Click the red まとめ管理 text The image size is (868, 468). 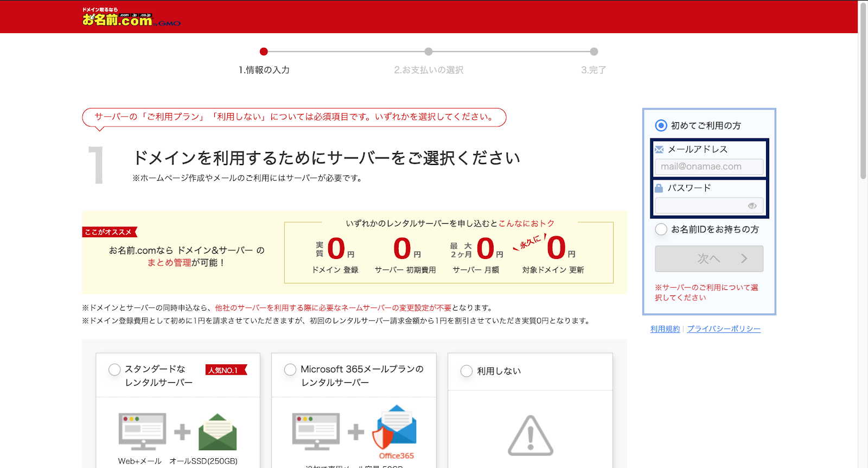169,263
